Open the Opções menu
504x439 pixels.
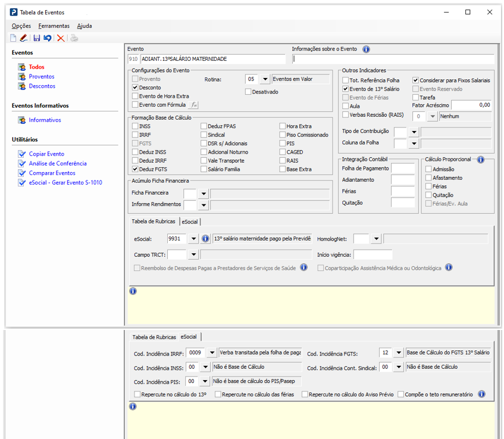[21, 26]
